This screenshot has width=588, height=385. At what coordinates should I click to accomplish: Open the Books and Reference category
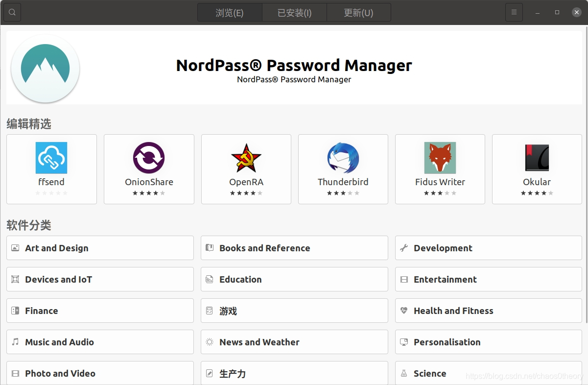(294, 248)
